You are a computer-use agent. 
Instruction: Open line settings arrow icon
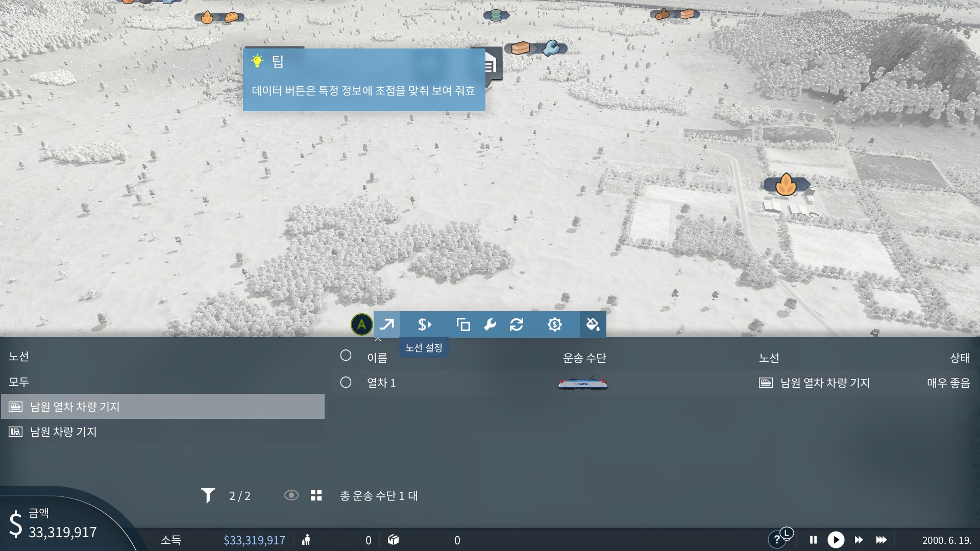tap(387, 324)
